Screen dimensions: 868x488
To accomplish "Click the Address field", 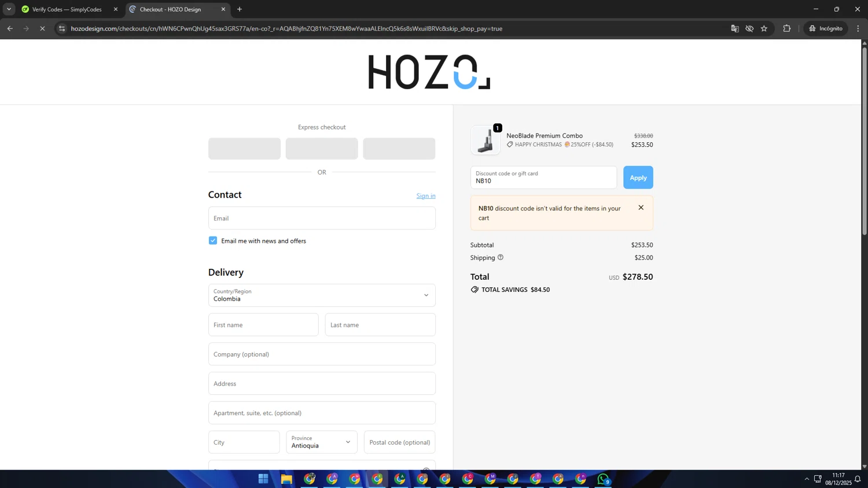I will [x=322, y=383].
